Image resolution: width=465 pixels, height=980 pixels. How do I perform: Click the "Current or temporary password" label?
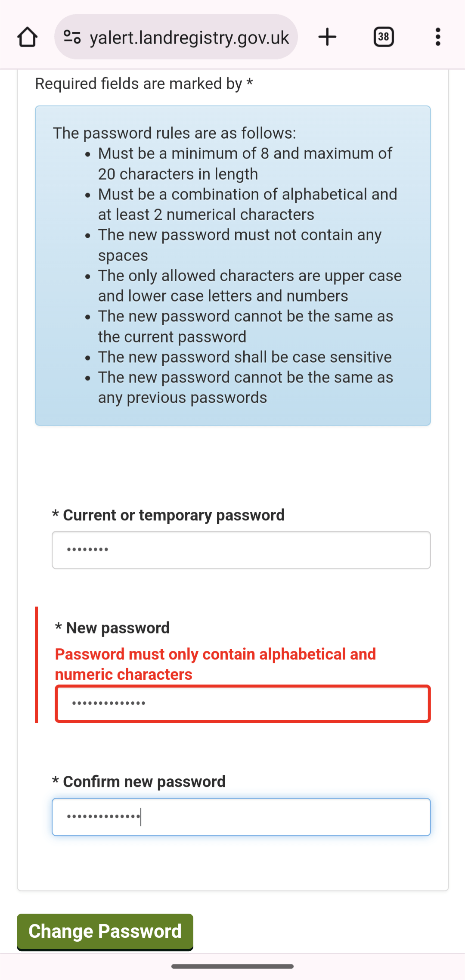coord(173,515)
